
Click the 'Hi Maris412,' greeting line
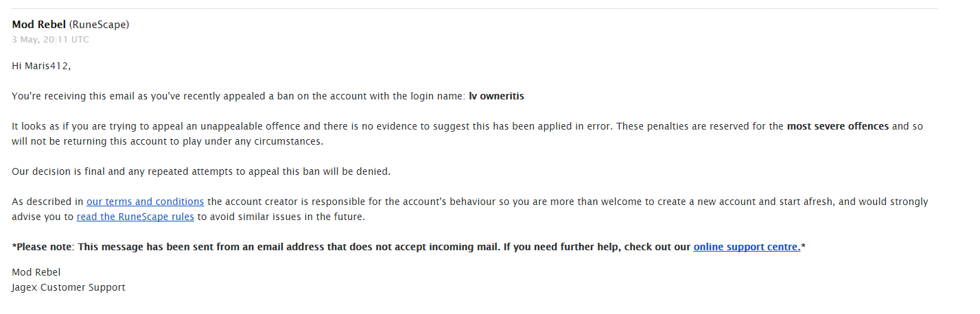pos(41,66)
